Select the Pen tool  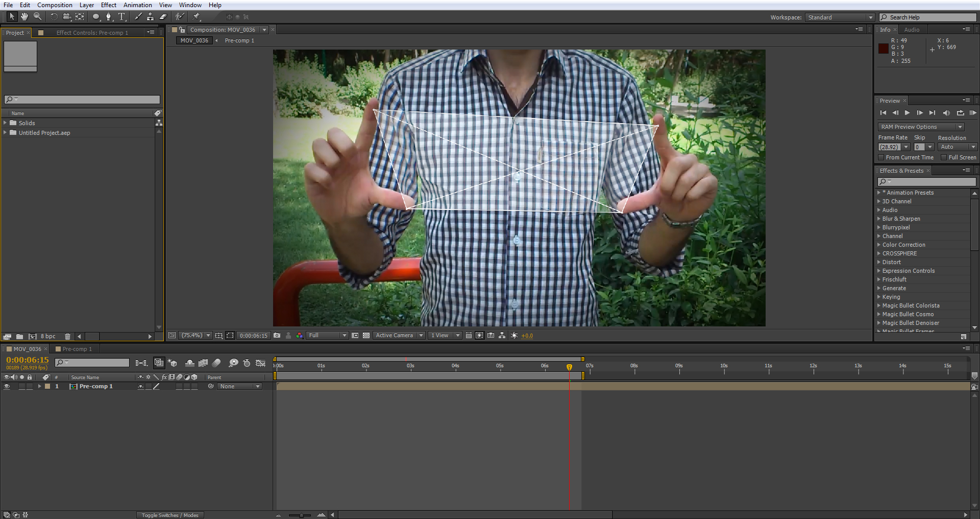click(x=109, y=16)
